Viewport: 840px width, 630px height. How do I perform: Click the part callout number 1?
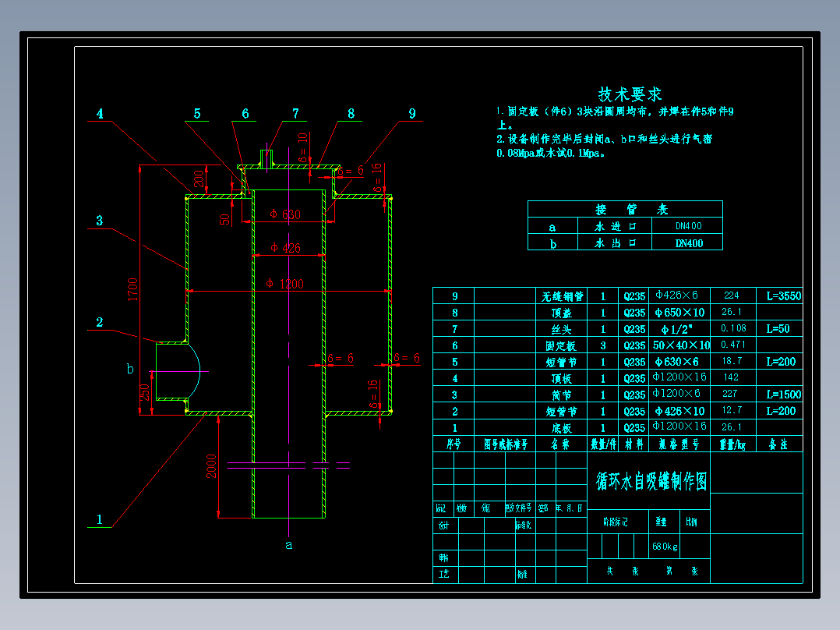[99, 519]
